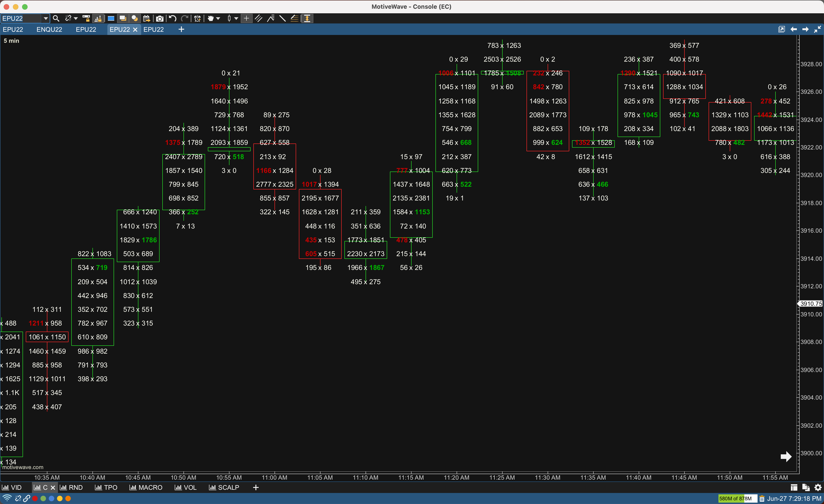Switch to the VOL page tab
This screenshot has width=824, height=504.
[186, 488]
